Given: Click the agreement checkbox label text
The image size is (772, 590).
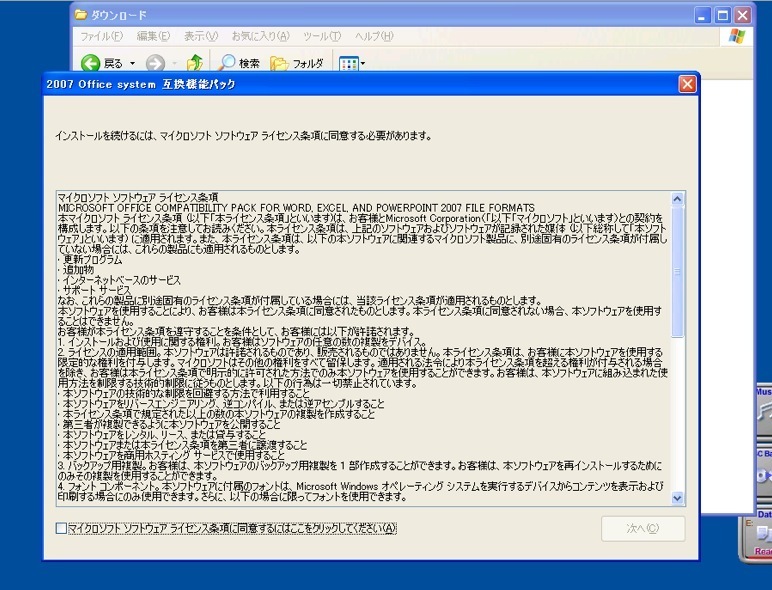Looking at the screenshot, I should 232,528.
